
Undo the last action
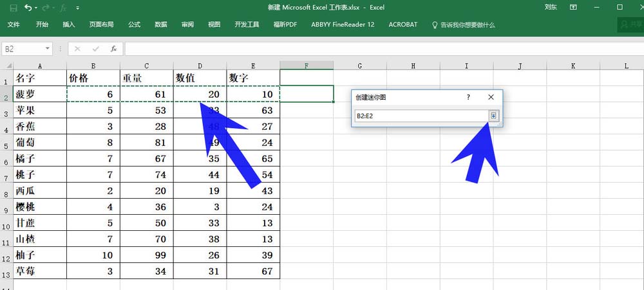tap(28, 8)
